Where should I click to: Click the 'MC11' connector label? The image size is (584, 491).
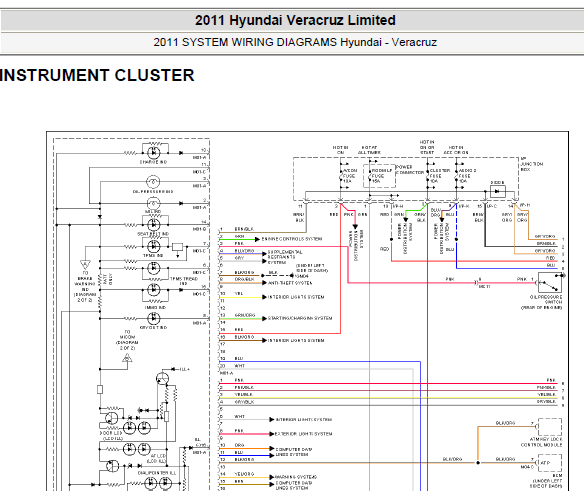tap(484, 286)
